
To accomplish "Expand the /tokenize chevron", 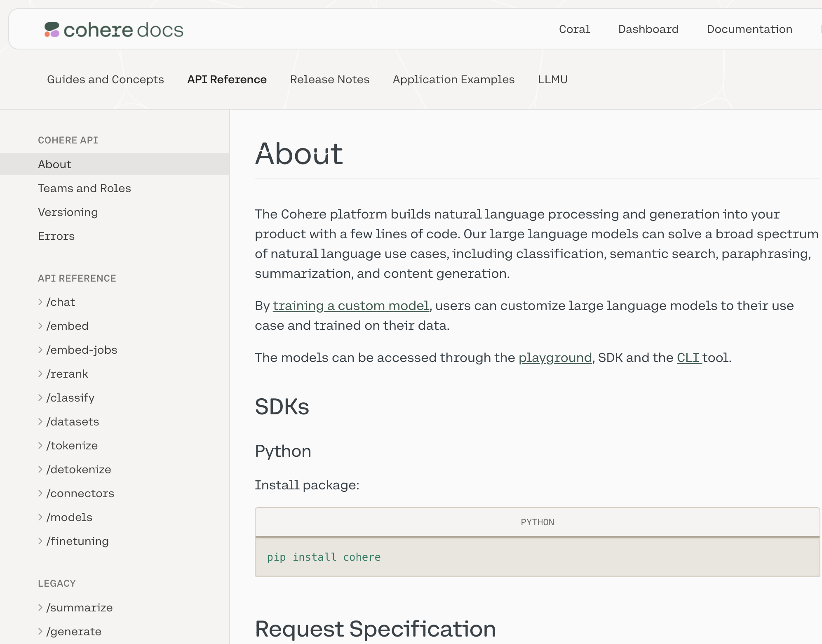I will click(x=40, y=446).
